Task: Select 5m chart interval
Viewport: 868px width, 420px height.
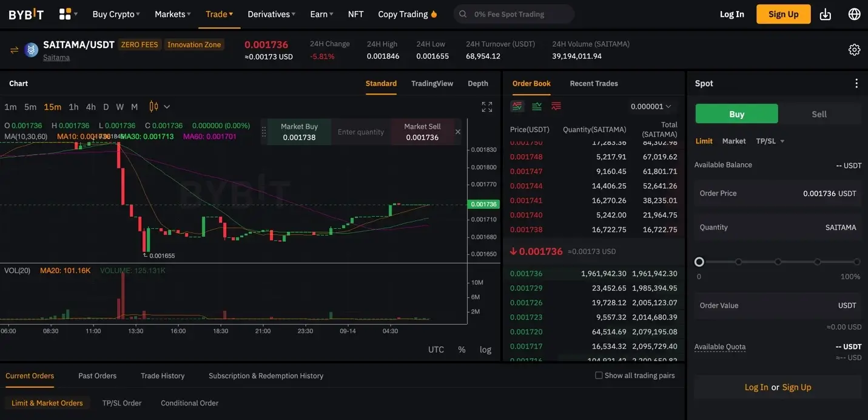Action: (30, 107)
